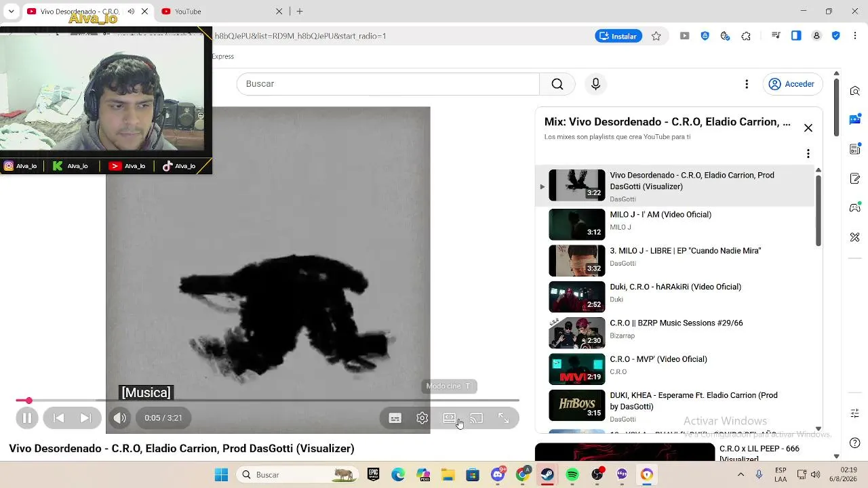This screenshot has width=868, height=488.
Task: Mute the video volume
Action: (x=120, y=418)
